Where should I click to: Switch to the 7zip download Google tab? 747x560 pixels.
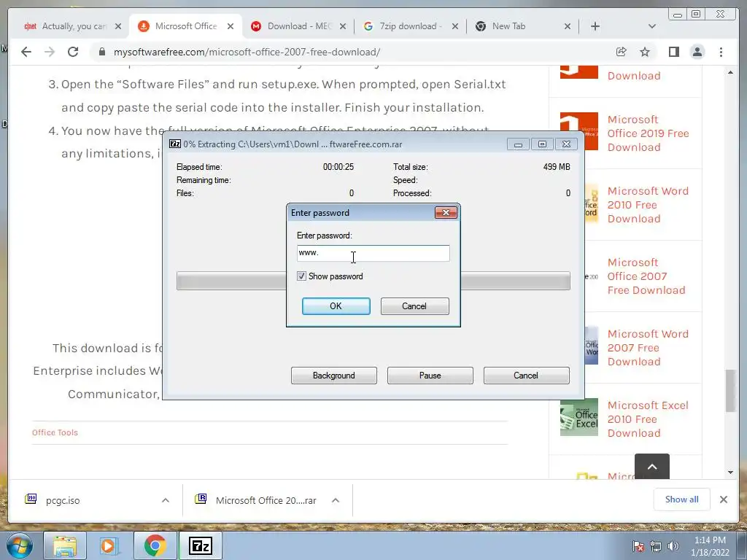(411, 26)
